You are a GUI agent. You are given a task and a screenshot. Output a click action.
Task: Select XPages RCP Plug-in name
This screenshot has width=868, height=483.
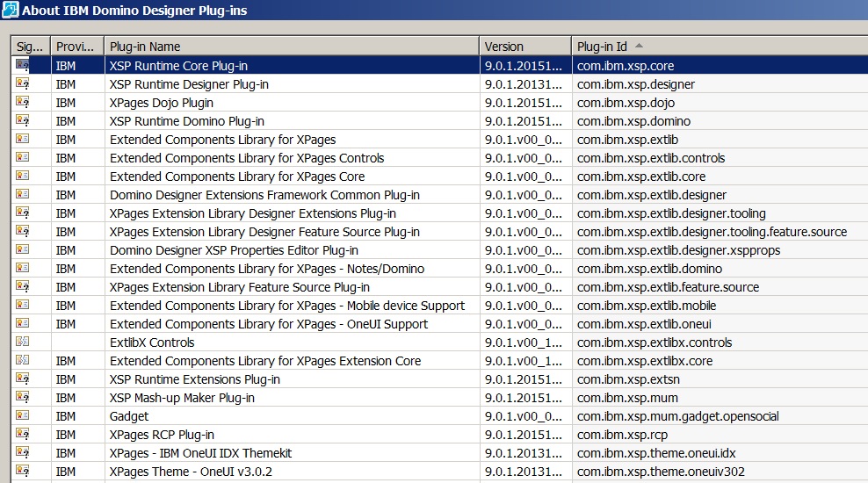[x=162, y=435]
